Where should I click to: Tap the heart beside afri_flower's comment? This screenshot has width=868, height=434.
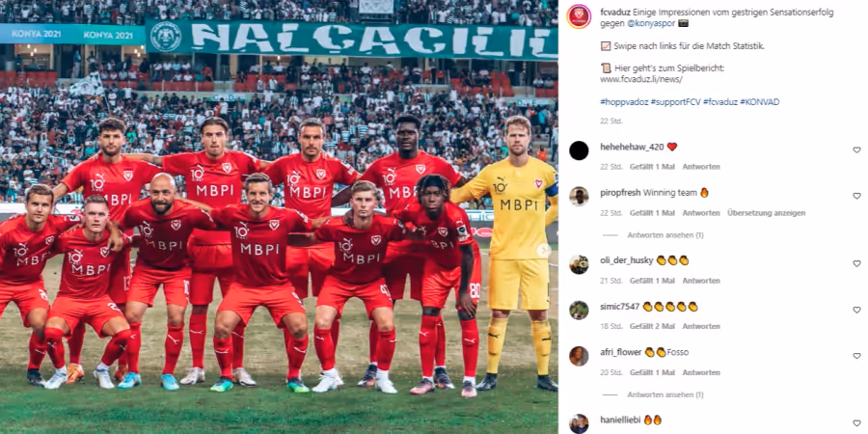click(x=856, y=356)
